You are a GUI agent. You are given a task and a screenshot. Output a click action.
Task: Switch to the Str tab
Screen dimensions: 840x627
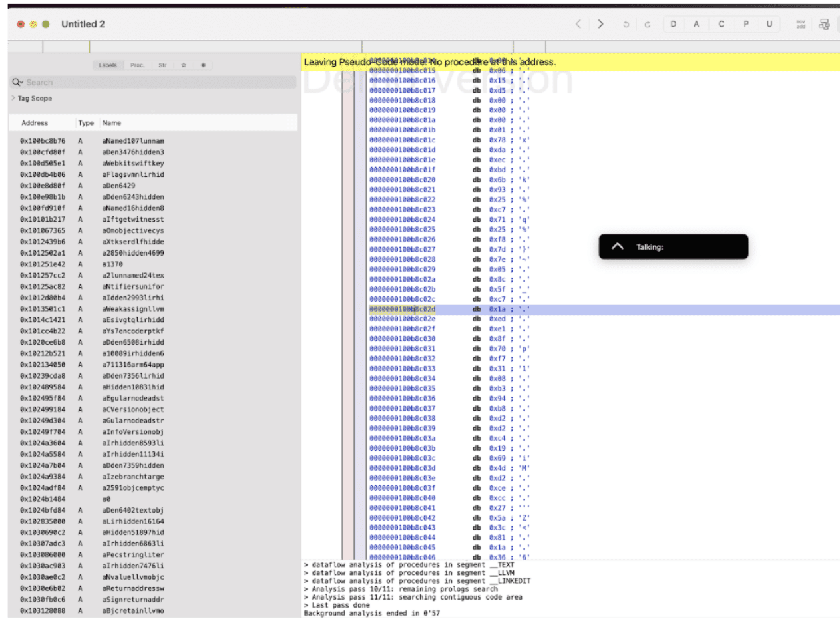(162, 65)
